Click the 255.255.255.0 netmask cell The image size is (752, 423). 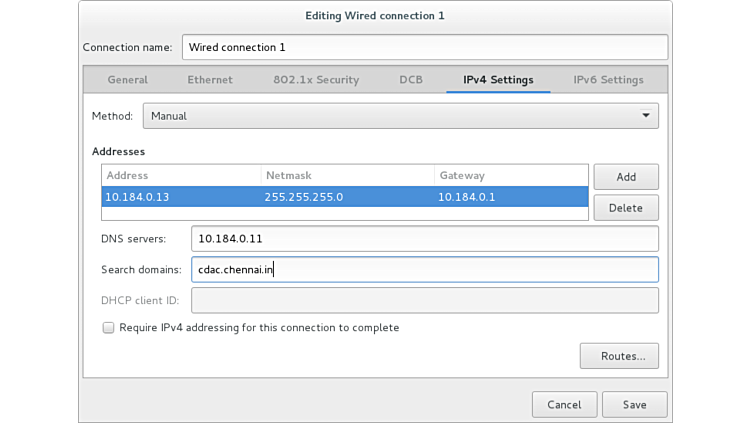coord(345,197)
